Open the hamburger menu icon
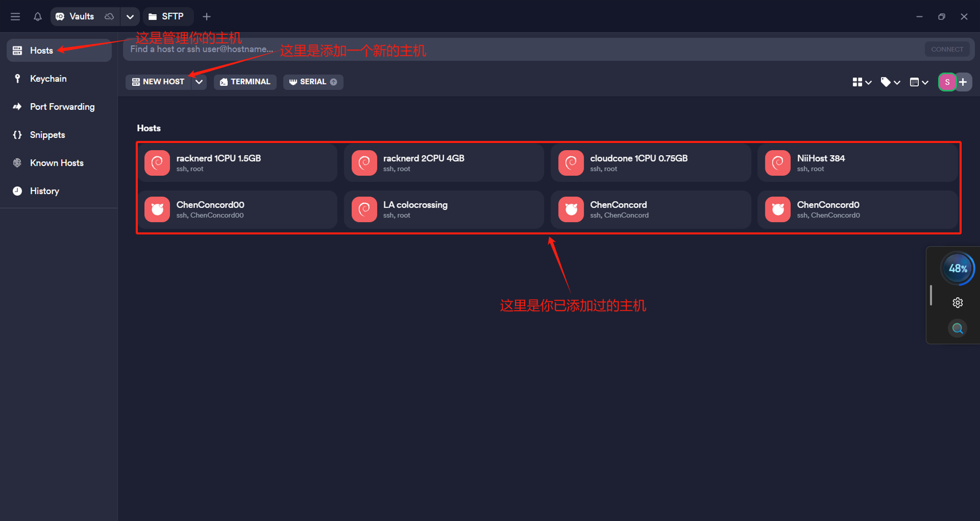The width and height of the screenshot is (980, 521). pyautogui.click(x=15, y=17)
